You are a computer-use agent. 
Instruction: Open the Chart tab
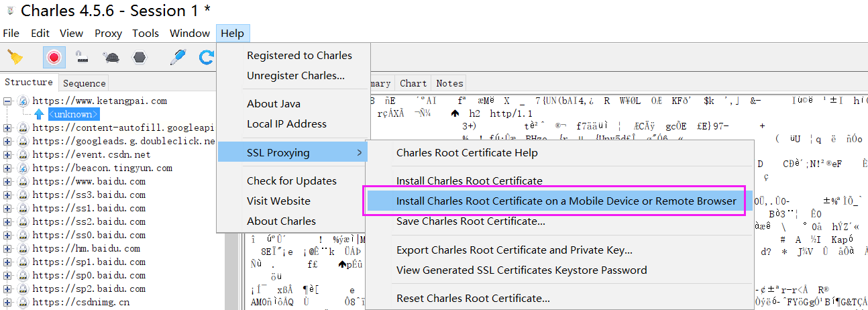[413, 83]
